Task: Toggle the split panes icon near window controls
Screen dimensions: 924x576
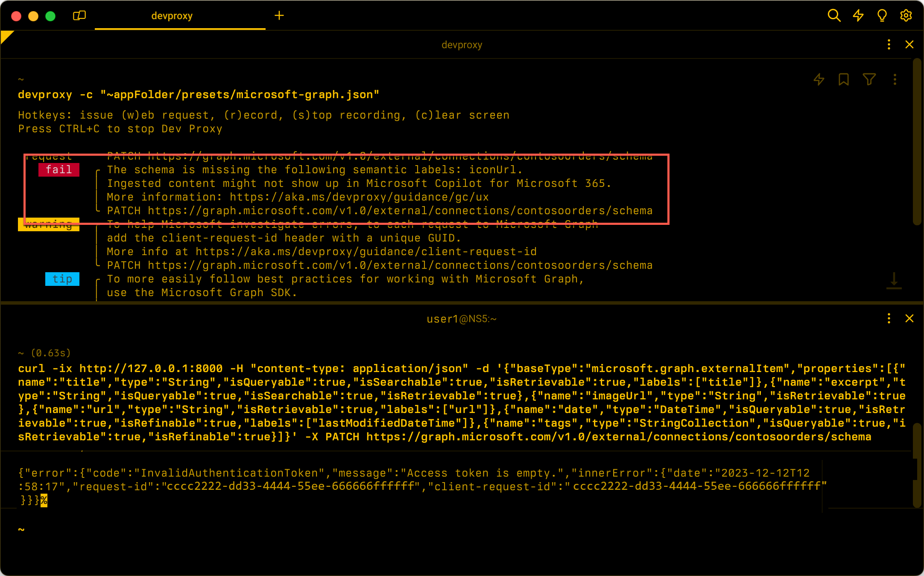Action: point(79,16)
